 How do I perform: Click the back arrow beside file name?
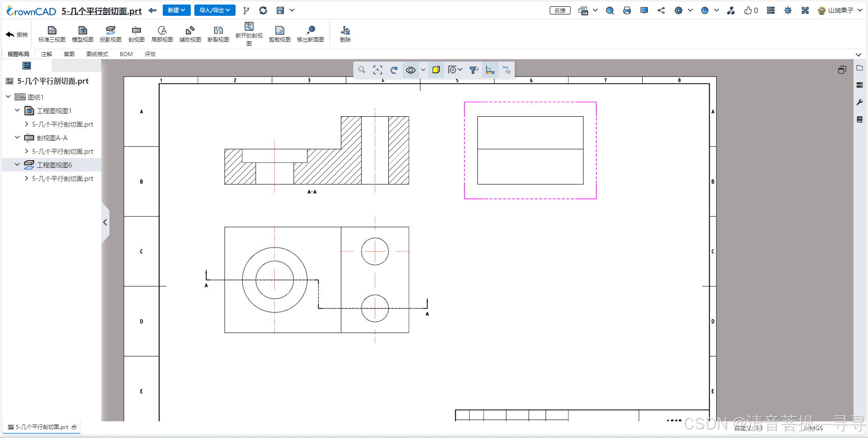coord(152,10)
